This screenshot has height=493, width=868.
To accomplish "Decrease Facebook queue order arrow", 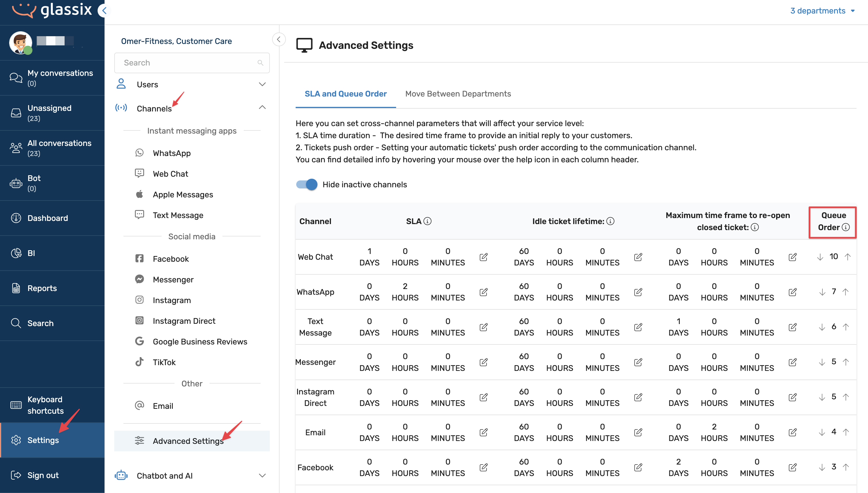I will click(x=822, y=467).
